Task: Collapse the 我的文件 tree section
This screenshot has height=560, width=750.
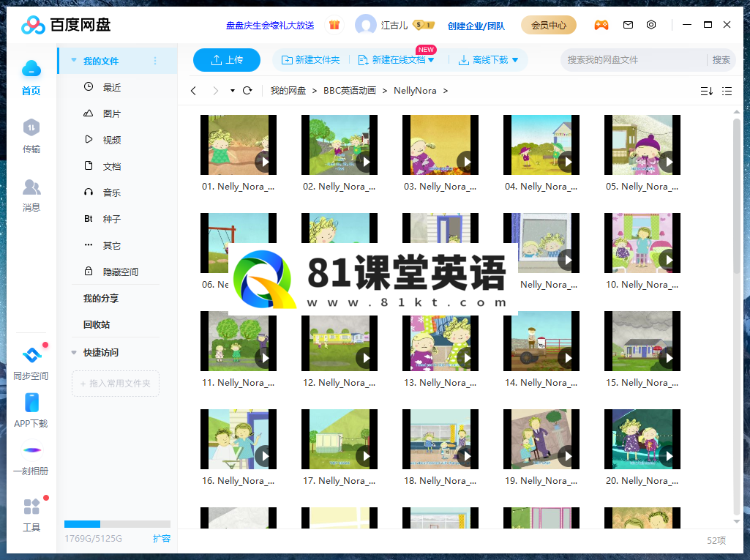Action: 74,60
